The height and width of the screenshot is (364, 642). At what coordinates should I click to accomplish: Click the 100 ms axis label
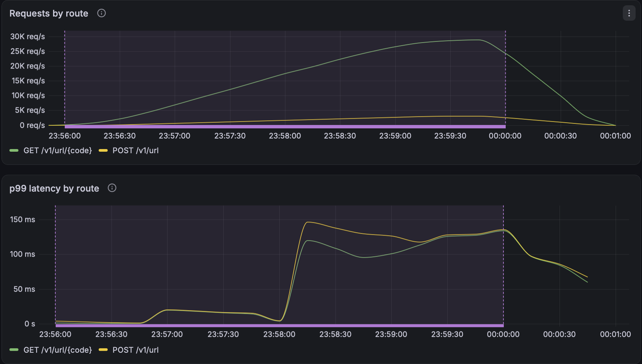pyautogui.click(x=23, y=254)
